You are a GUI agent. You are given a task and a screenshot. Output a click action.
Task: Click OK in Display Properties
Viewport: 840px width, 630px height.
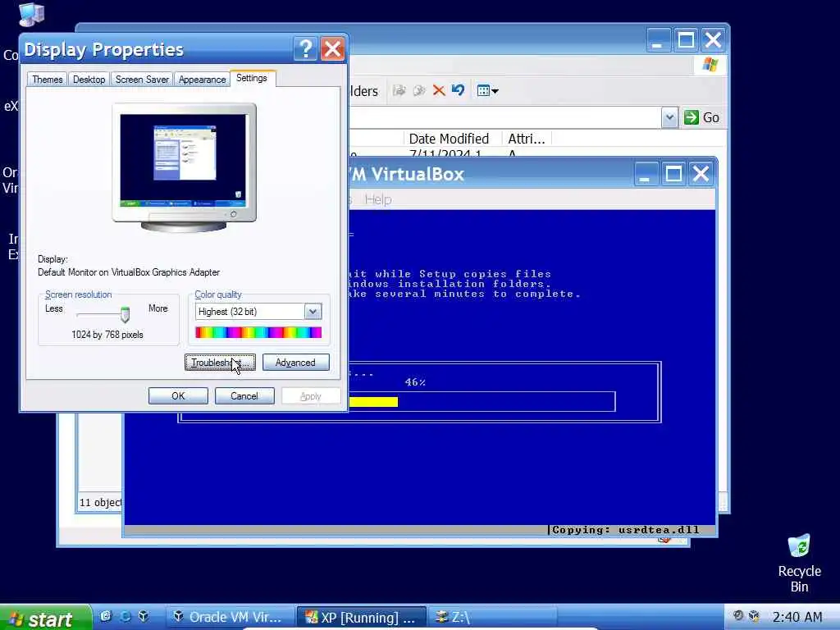178,396
